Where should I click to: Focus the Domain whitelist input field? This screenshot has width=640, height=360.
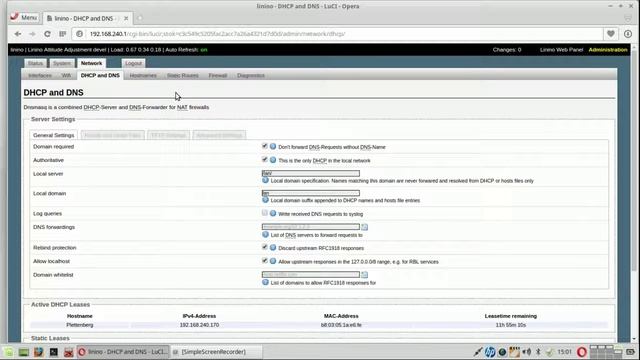coord(311,274)
